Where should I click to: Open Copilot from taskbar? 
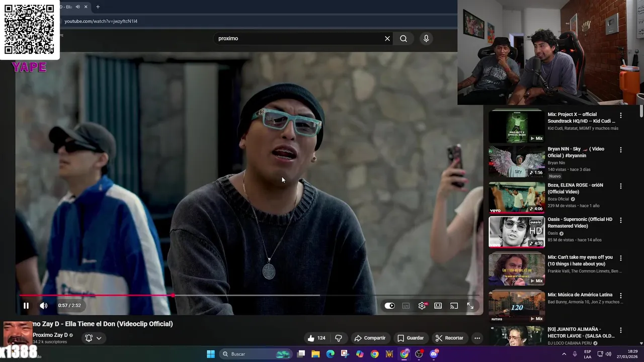[x=360, y=354]
